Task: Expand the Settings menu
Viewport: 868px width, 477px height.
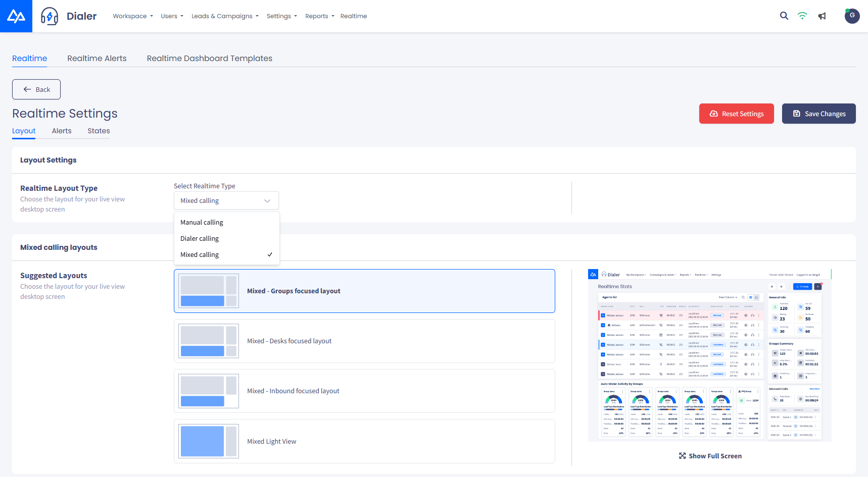Action: point(282,16)
